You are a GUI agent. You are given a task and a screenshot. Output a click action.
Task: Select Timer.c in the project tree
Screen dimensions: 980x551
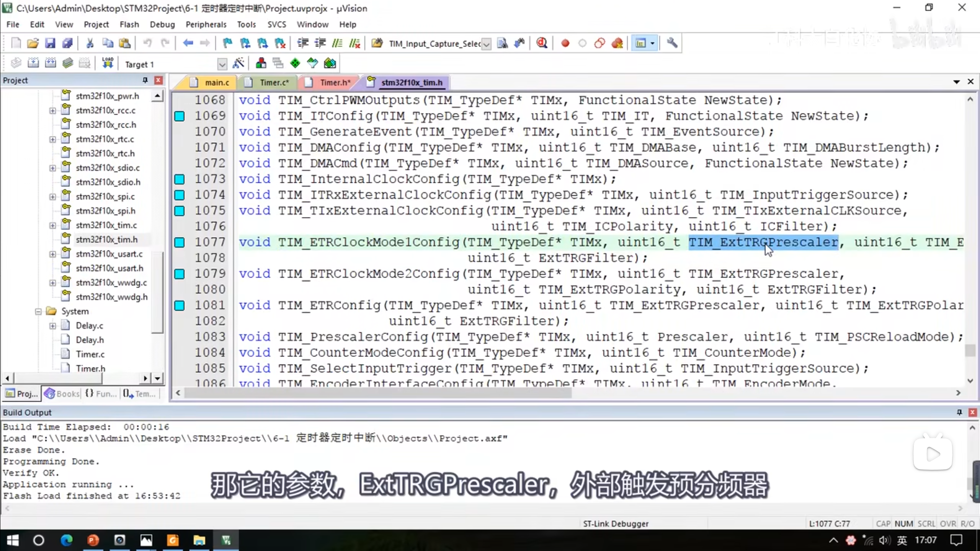click(x=90, y=354)
